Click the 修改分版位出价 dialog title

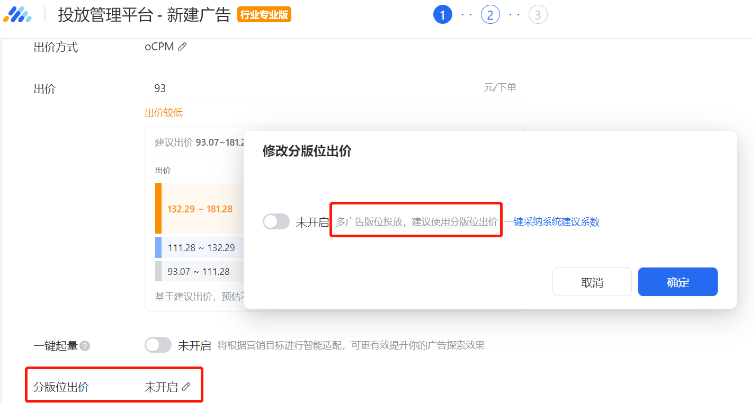(307, 151)
